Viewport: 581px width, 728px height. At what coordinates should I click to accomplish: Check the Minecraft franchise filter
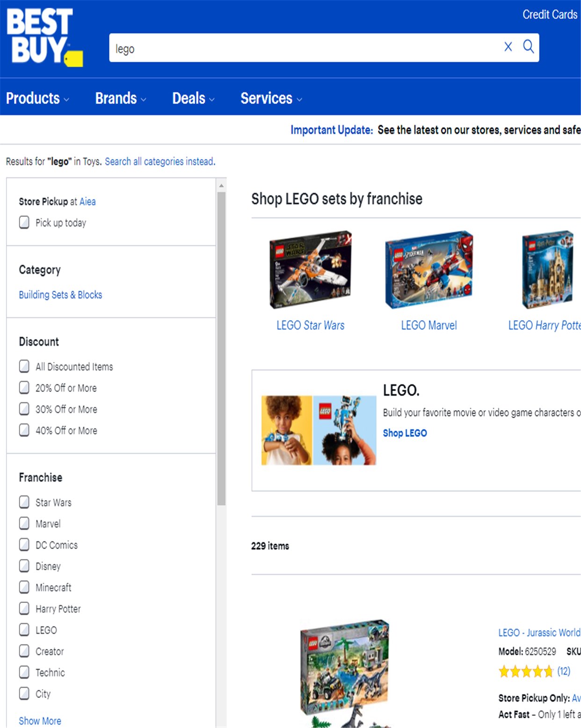click(24, 587)
